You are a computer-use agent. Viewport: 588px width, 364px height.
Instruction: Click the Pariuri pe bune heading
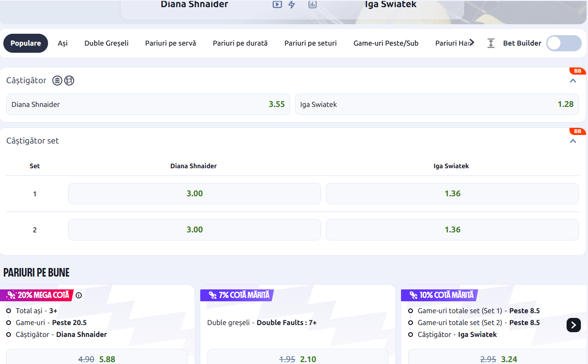pyautogui.click(x=36, y=272)
